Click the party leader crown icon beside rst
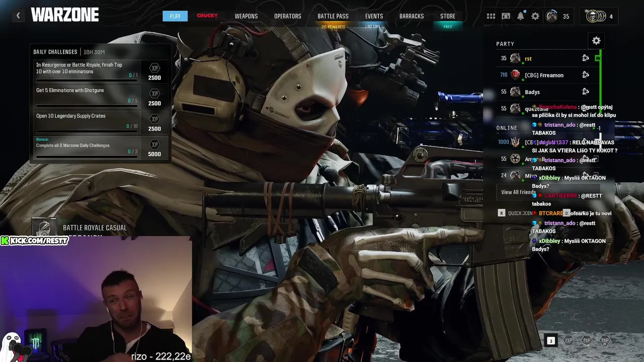 point(597,58)
